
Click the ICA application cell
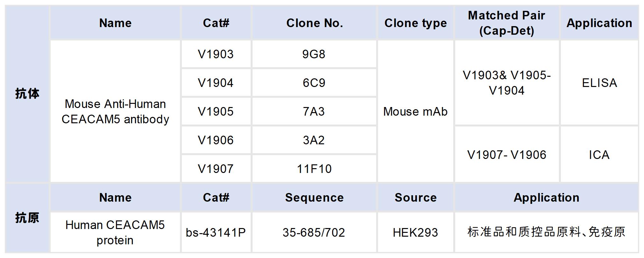(599, 155)
